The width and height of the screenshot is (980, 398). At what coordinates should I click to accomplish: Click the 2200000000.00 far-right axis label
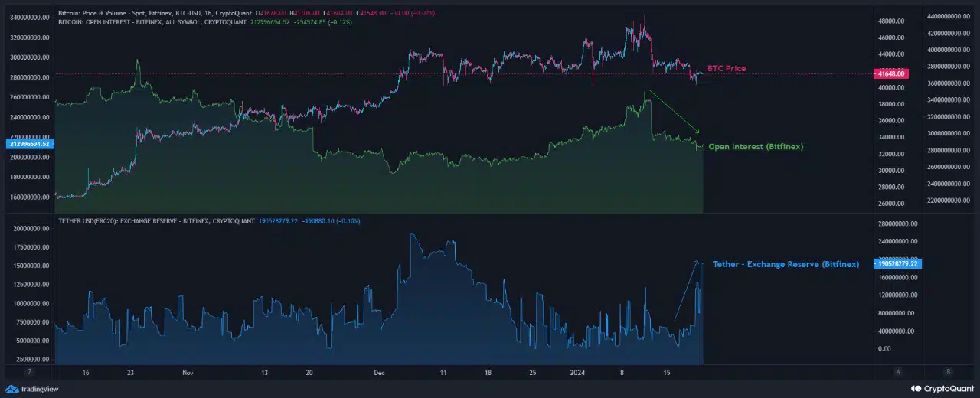pos(949,201)
